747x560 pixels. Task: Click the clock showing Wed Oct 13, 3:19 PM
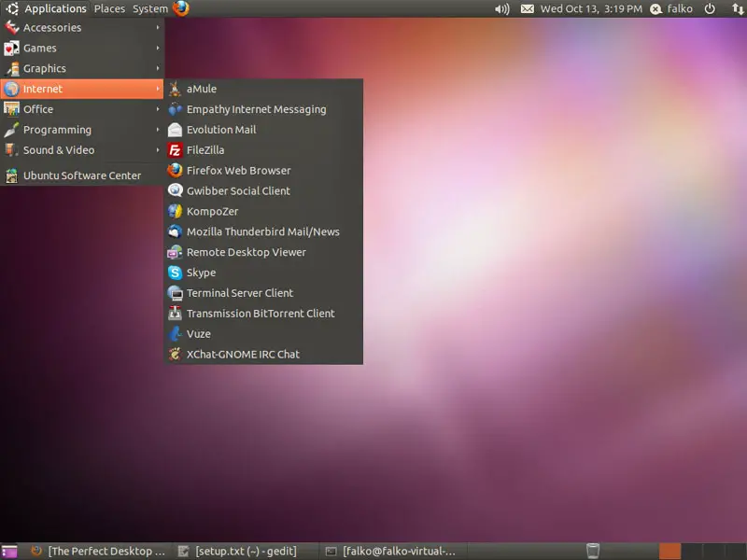click(591, 9)
